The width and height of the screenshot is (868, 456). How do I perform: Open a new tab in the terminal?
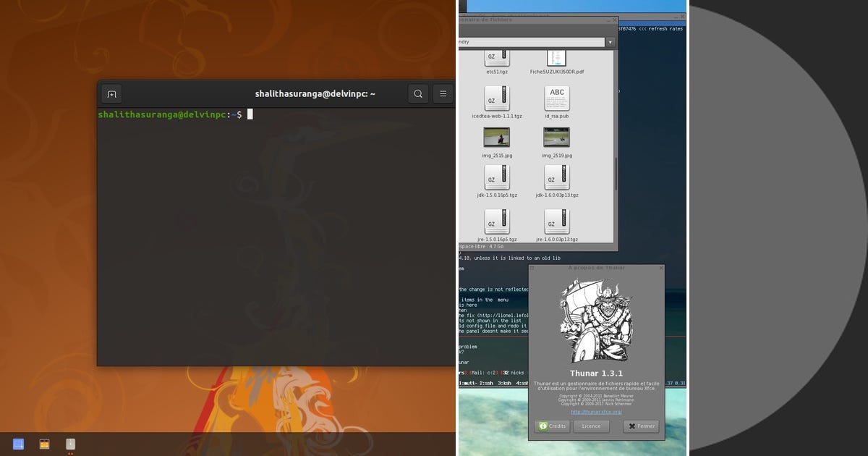pos(111,93)
